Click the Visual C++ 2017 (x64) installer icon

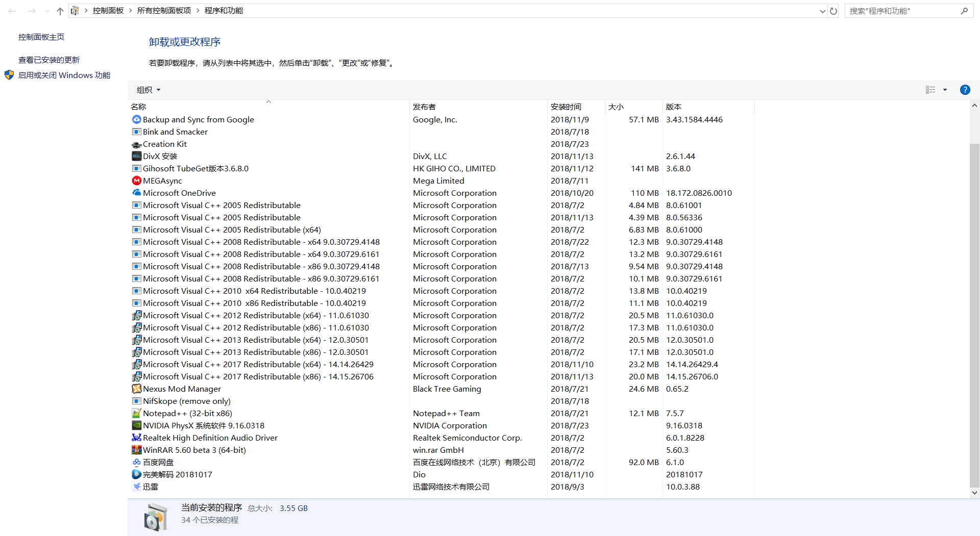click(x=136, y=364)
